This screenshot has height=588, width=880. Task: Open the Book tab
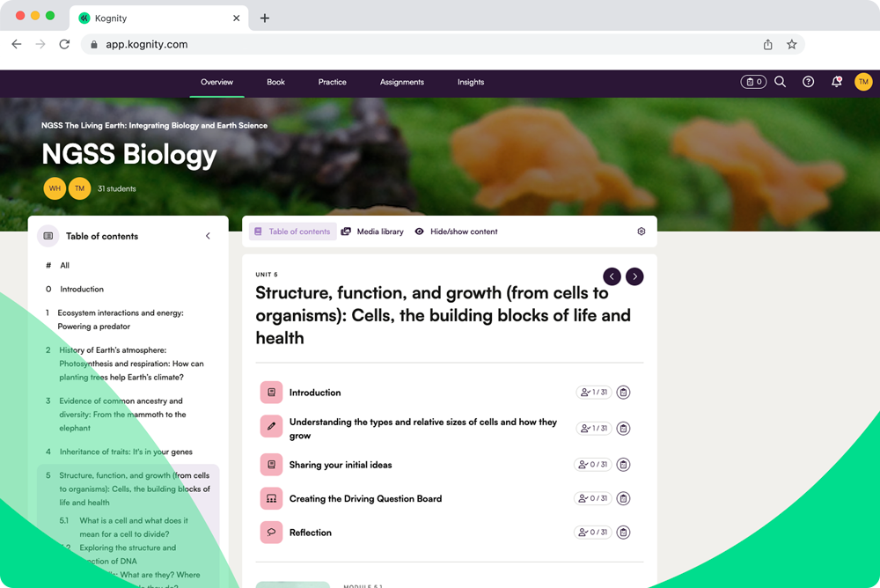click(x=275, y=82)
